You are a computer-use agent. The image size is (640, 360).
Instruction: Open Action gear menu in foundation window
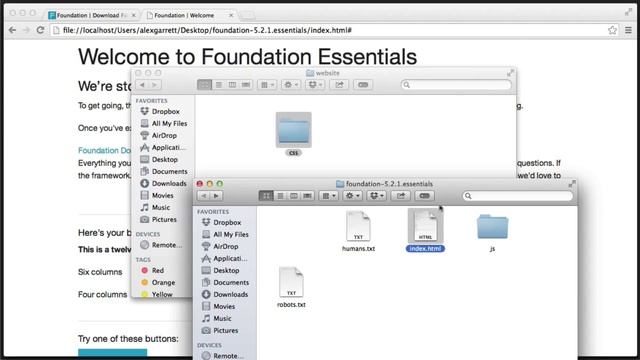[352, 196]
